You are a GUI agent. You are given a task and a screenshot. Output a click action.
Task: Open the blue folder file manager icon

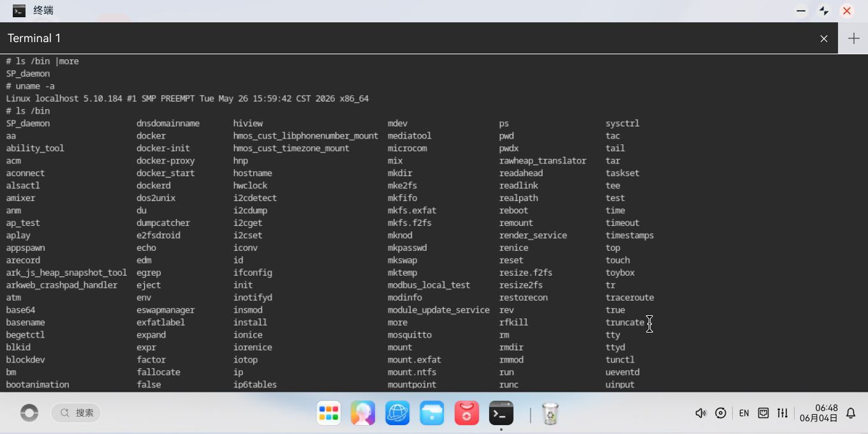(x=432, y=413)
